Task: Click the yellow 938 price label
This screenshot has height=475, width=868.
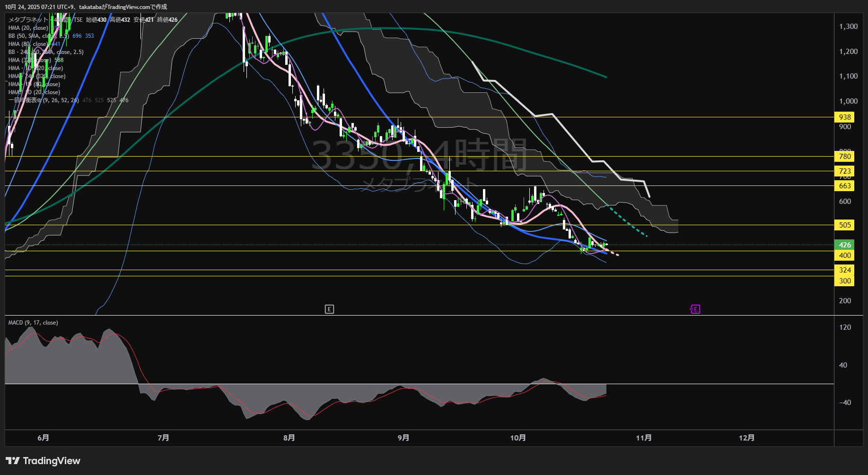Action: tap(844, 117)
